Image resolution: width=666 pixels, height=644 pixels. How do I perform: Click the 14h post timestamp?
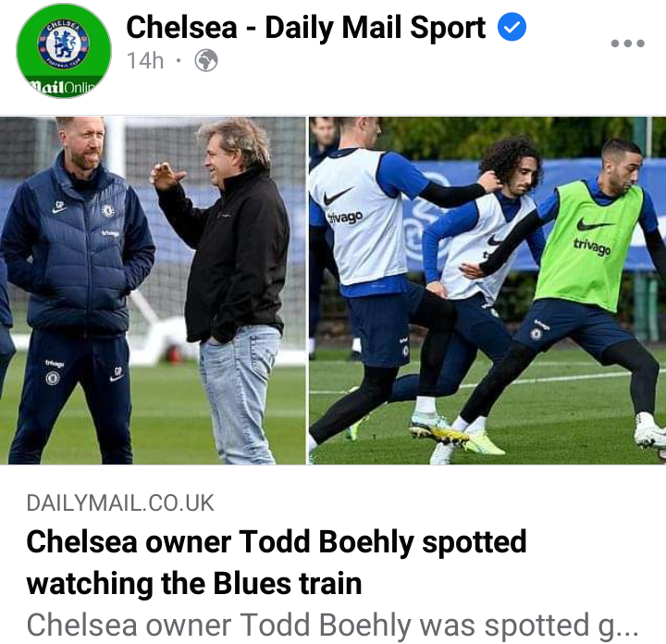[145, 61]
